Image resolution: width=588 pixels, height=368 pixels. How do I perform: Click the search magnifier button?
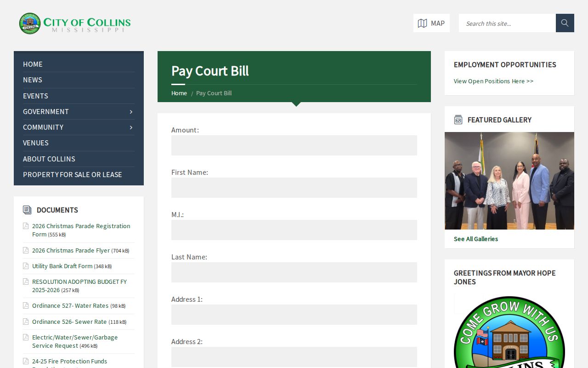(x=565, y=23)
